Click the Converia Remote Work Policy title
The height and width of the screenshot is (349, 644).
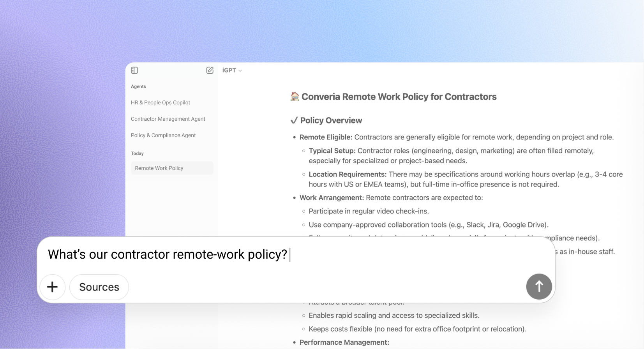click(x=399, y=97)
